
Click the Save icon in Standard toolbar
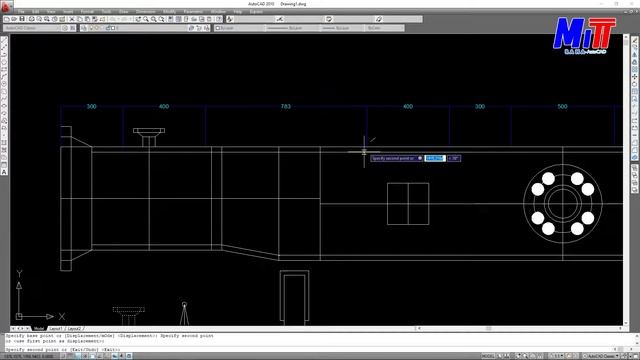click(x=22, y=19)
